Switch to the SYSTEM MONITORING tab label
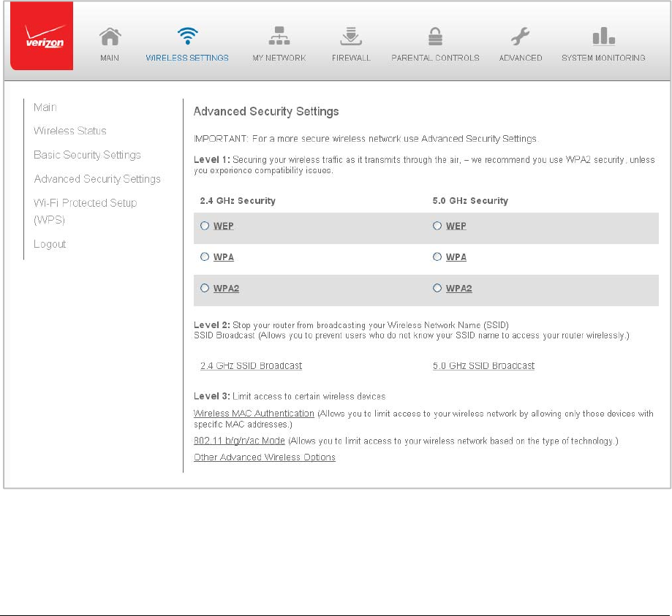 coord(603,58)
